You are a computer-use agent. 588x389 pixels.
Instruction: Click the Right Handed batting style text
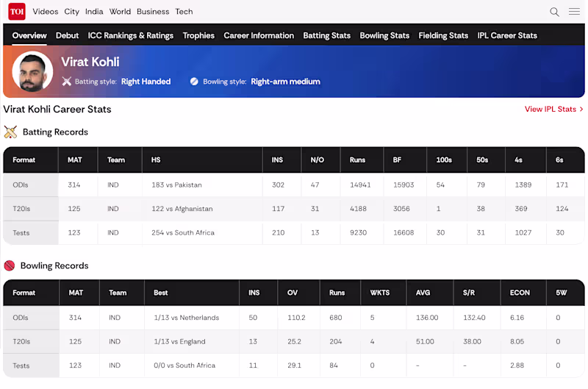(x=146, y=82)
